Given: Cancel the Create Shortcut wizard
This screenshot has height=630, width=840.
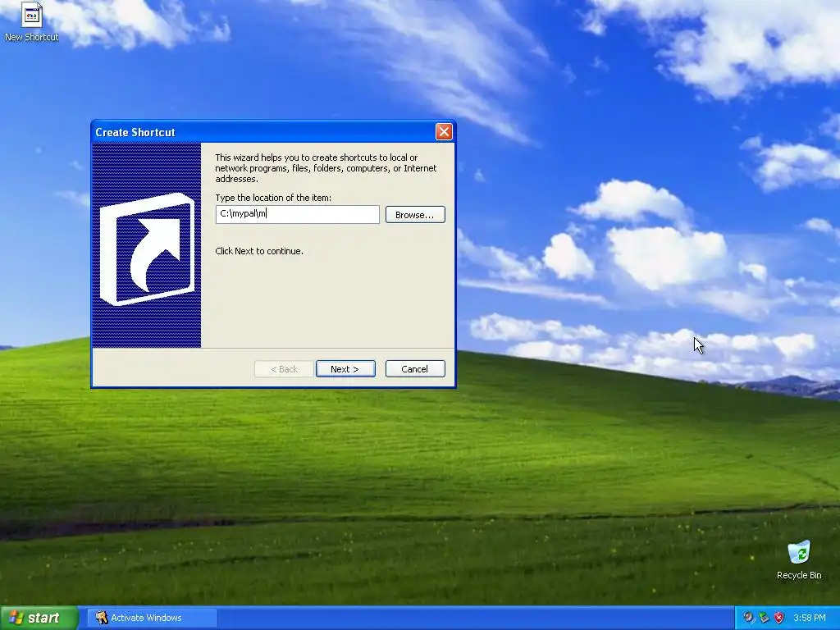Looking at the screenshot, I should pos(415,369).
